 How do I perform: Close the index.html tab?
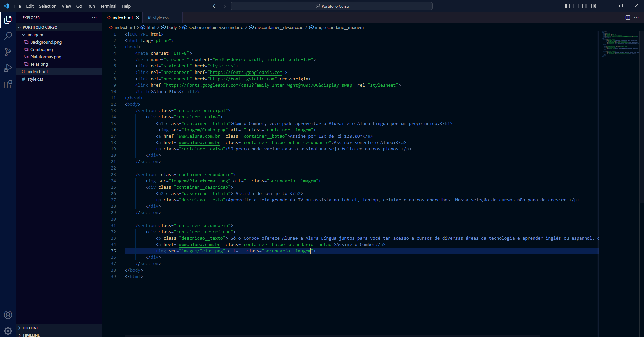point(138,18)
